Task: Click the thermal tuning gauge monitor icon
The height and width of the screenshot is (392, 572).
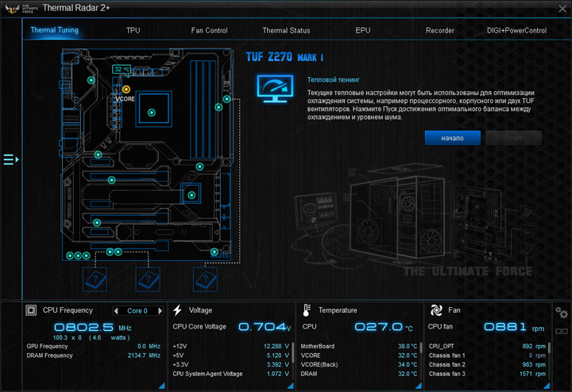Action: (275, 89)
